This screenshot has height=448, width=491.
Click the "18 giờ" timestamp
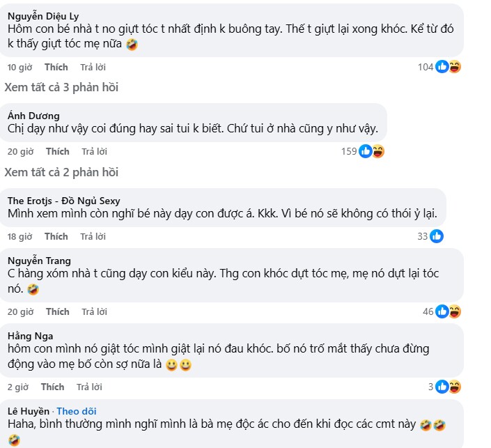pos(20,236)
